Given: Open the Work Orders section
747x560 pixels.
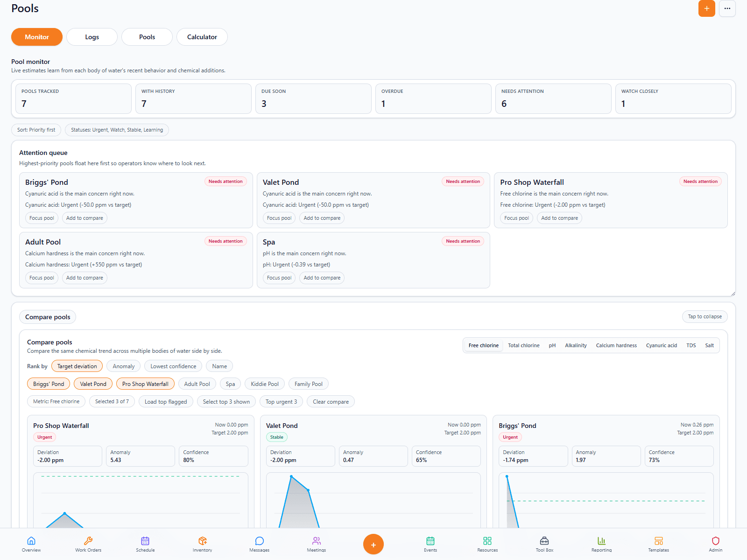Looking at the screenshot, I should [88, 544].
